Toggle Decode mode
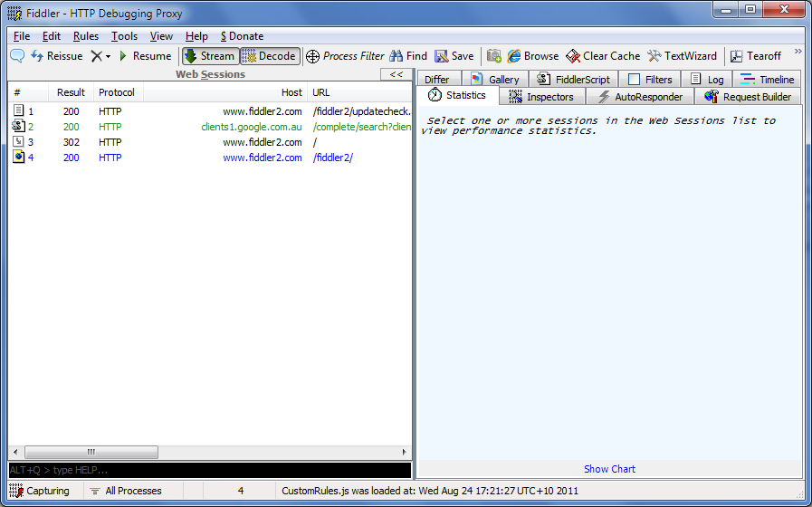812x507 pixels. 271,56
